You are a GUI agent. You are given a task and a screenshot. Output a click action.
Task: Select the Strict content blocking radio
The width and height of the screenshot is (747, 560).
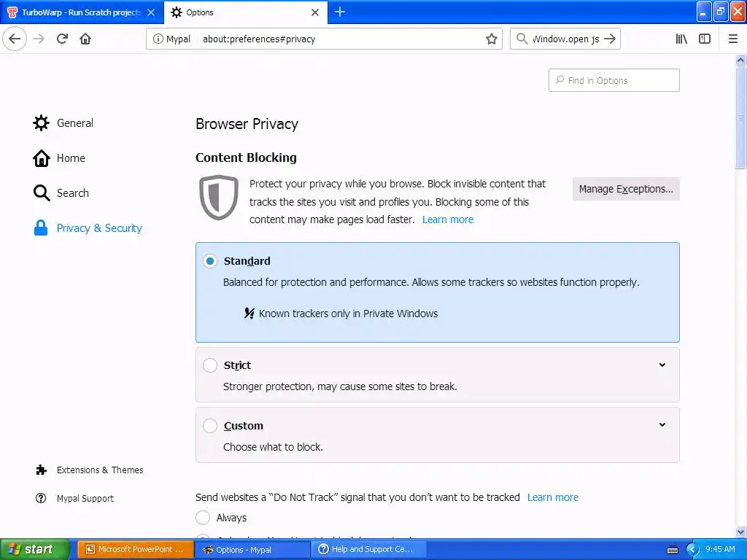coord(210,365)
